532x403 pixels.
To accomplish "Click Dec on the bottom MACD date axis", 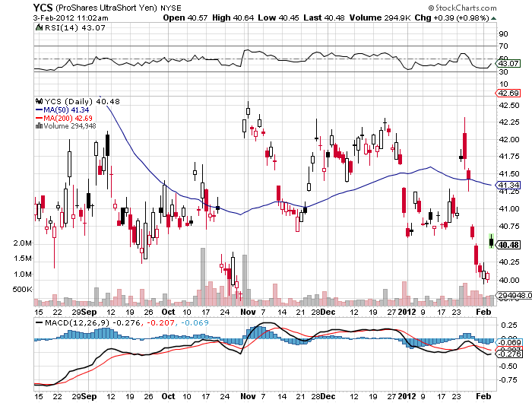I will point(328,396).
